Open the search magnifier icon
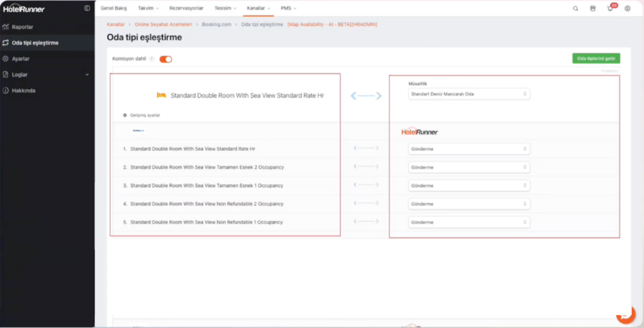 click(x=575, y=9)
